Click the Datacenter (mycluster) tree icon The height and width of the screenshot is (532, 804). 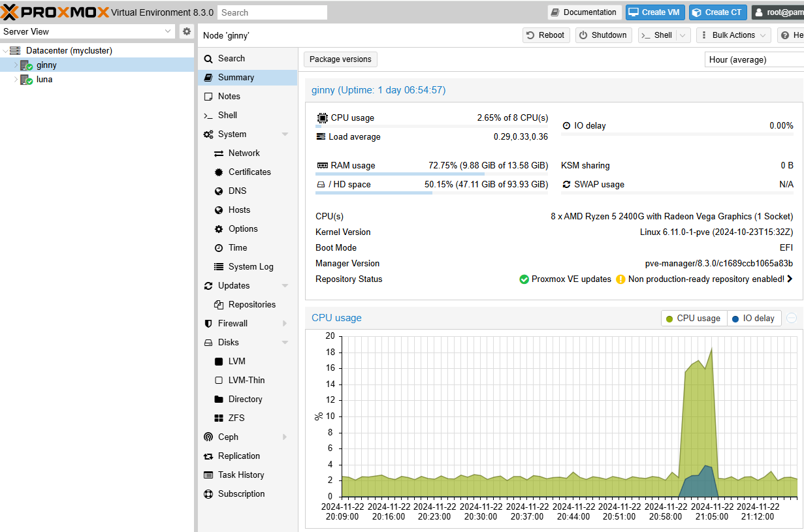tap(15, 50)
